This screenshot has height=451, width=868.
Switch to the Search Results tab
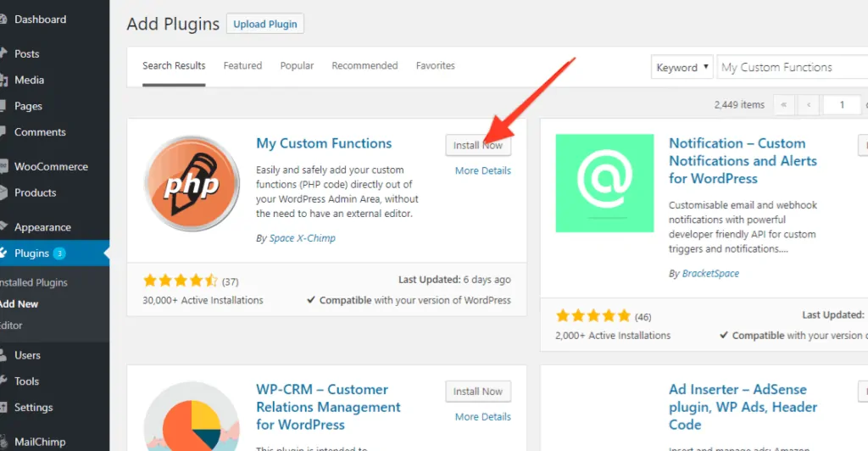[x=174, y=66]
